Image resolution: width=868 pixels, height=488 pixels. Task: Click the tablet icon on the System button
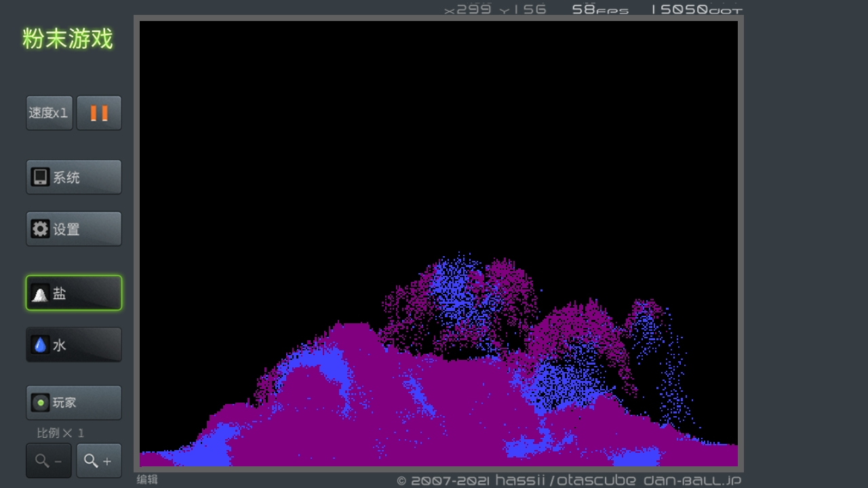[x=40, y=177]
